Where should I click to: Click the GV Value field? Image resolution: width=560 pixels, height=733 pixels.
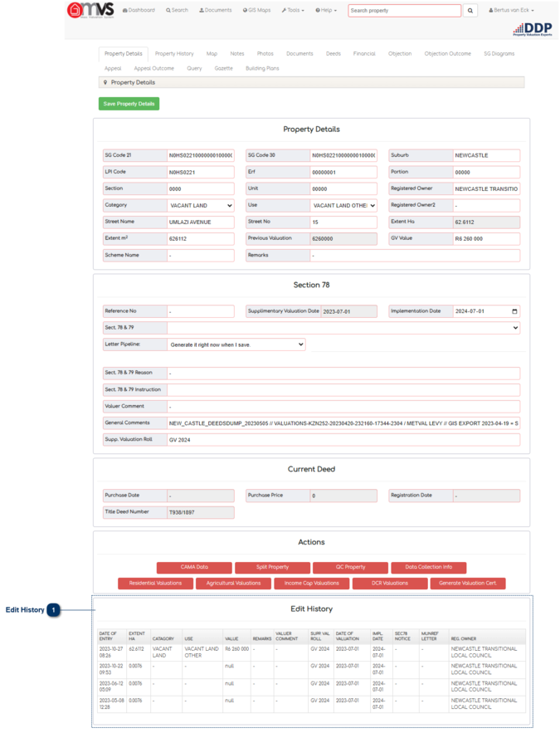pyautogui.click(x=487, y=239)
